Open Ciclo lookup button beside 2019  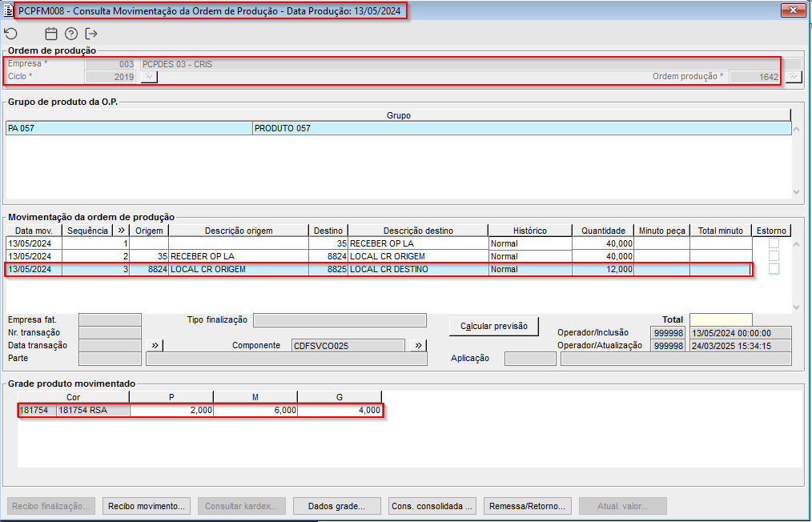coord(149,77)
